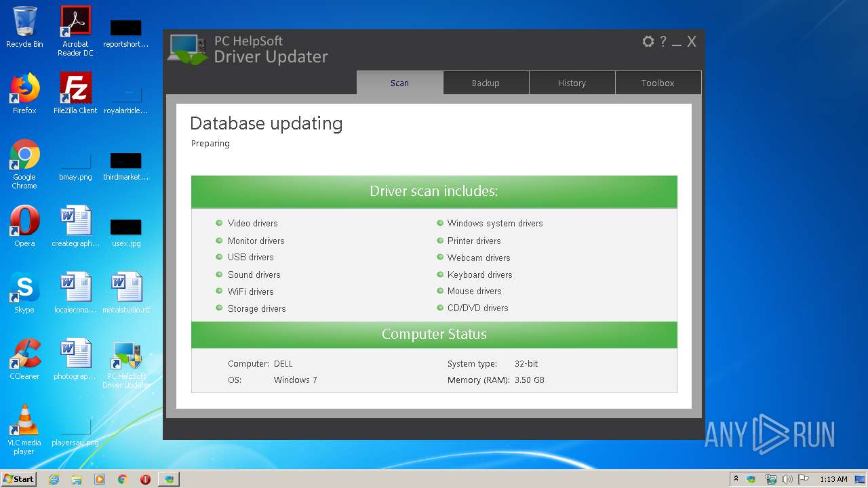Viewport: 868px width, 488px height.
Task: Click the 'Keyboard drivers' list entry
Action: 480,274
